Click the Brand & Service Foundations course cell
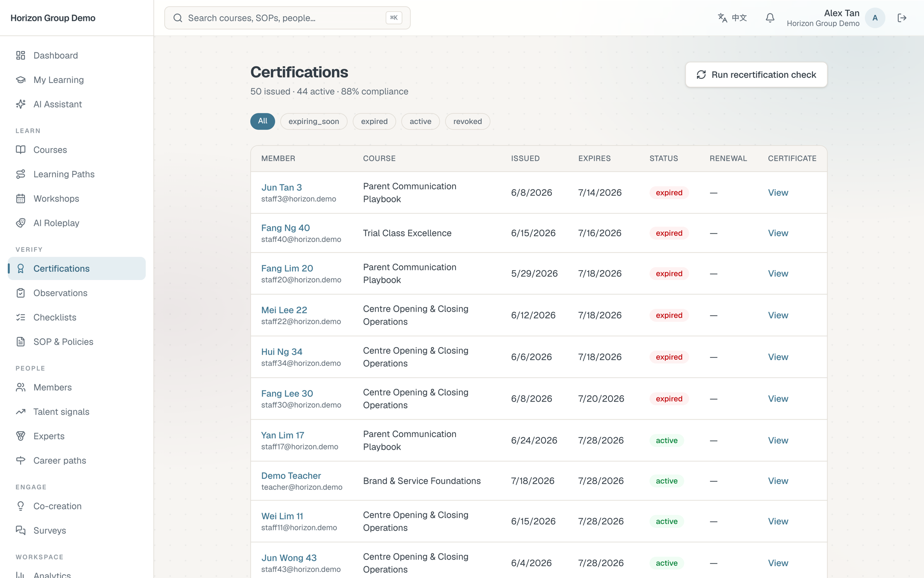The image size is (924, 578). [x=422, y=481]
